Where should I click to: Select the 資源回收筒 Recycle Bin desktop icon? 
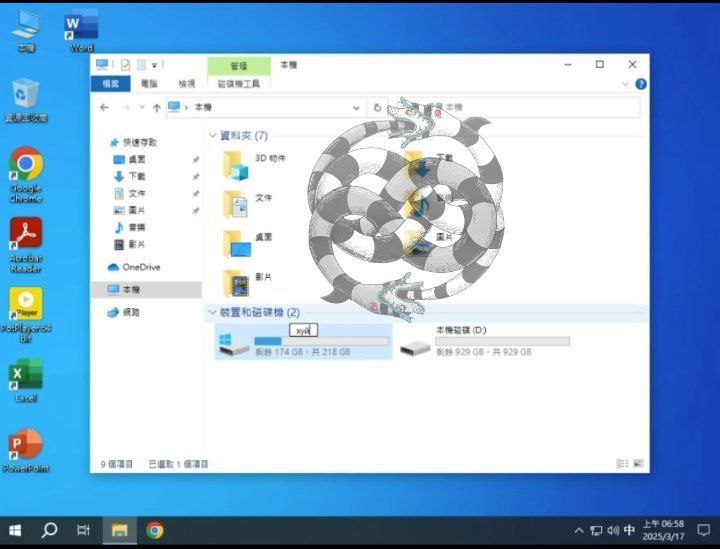coord(26,101)
